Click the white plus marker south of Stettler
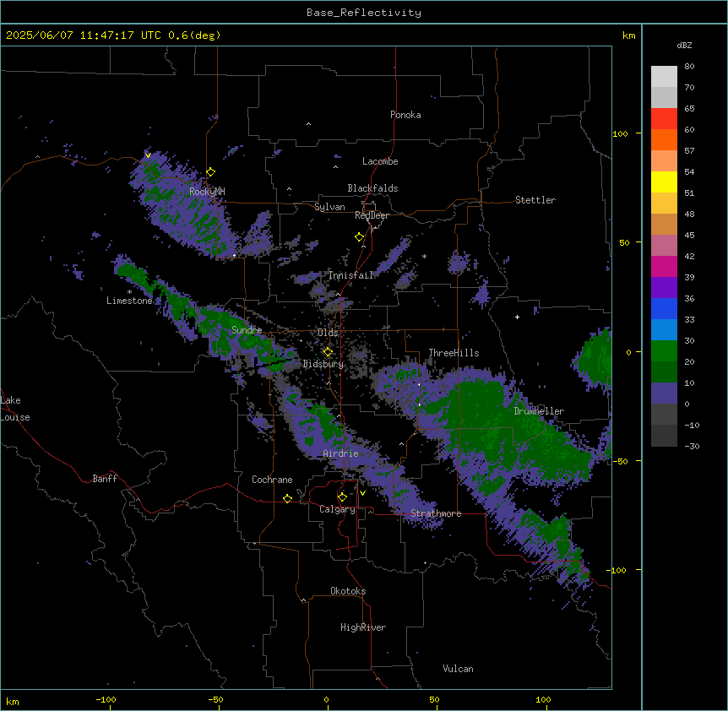Image resolution: width=728 pixels, height=711 pixels. (517, 317)
